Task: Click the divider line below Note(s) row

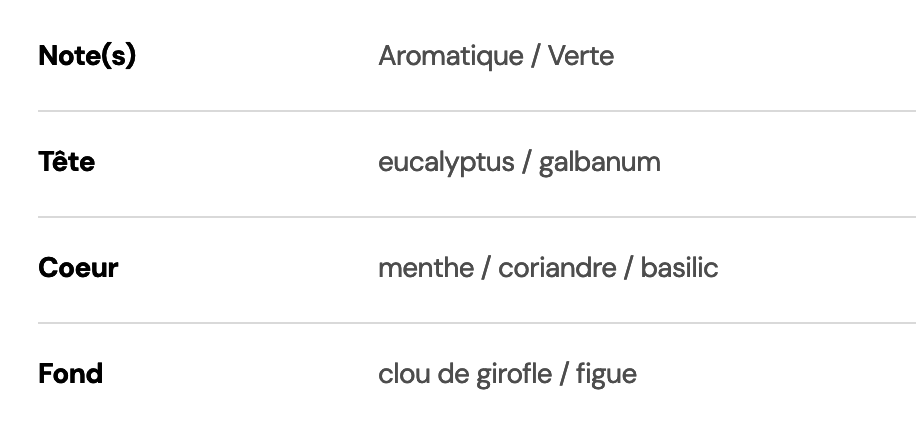Action: (x=476, y=111)
